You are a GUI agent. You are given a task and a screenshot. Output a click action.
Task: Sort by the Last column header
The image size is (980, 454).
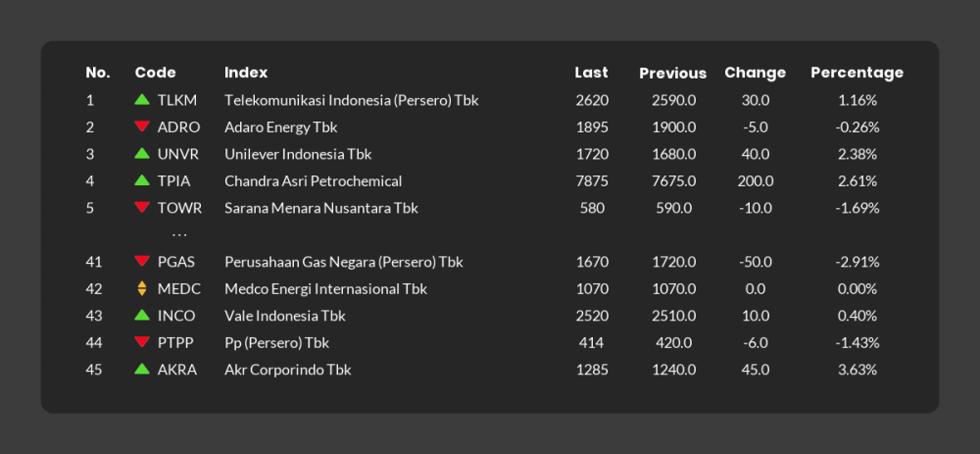(591, 73)
